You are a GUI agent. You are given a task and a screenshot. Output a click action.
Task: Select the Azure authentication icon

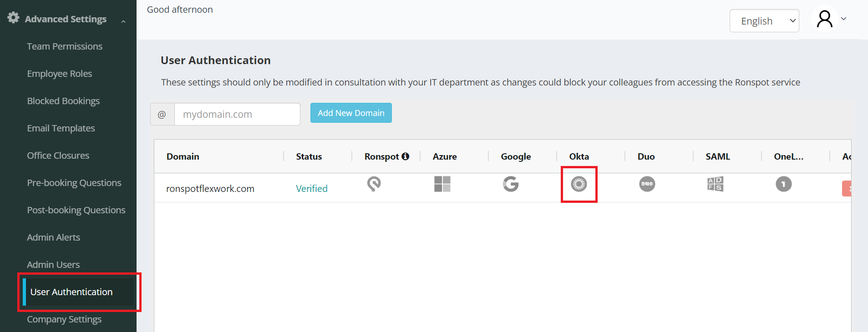pos(442,184)
